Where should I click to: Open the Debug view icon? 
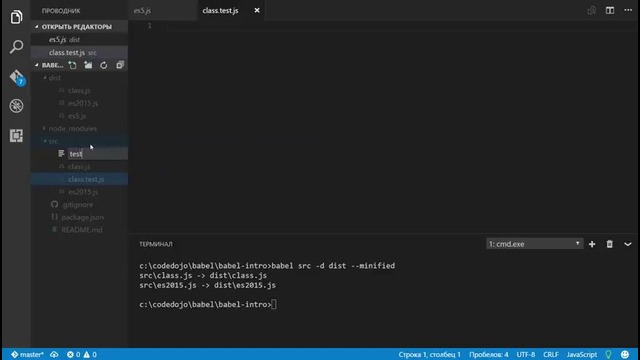16,106
